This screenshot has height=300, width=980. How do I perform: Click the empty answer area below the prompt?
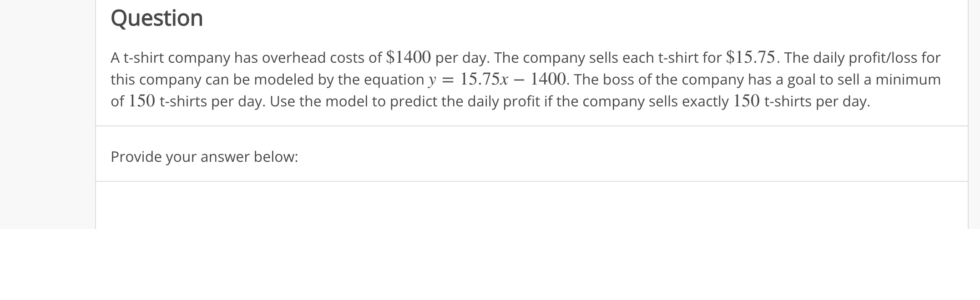tap(531, 205)
